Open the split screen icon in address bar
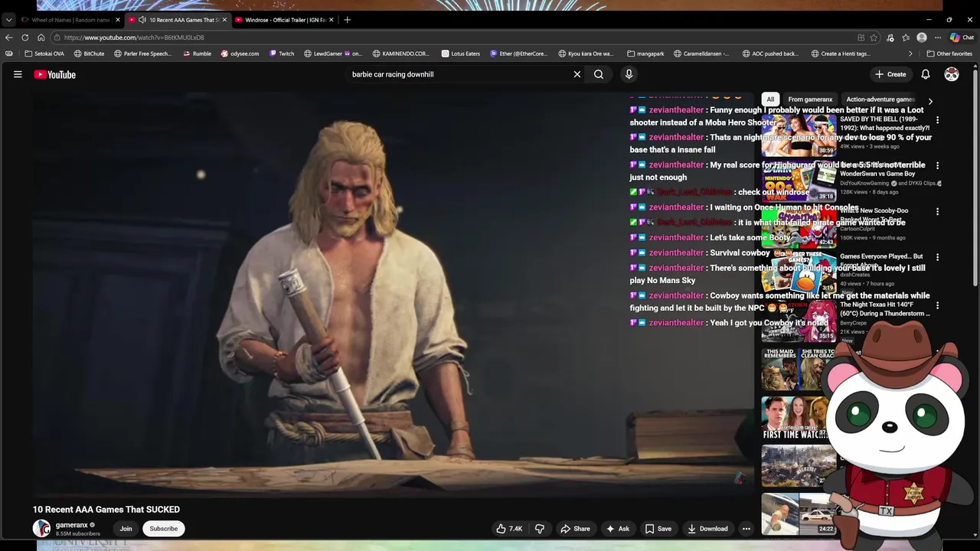Viewport: 980px width, 551px height. [x=861, y=37]
